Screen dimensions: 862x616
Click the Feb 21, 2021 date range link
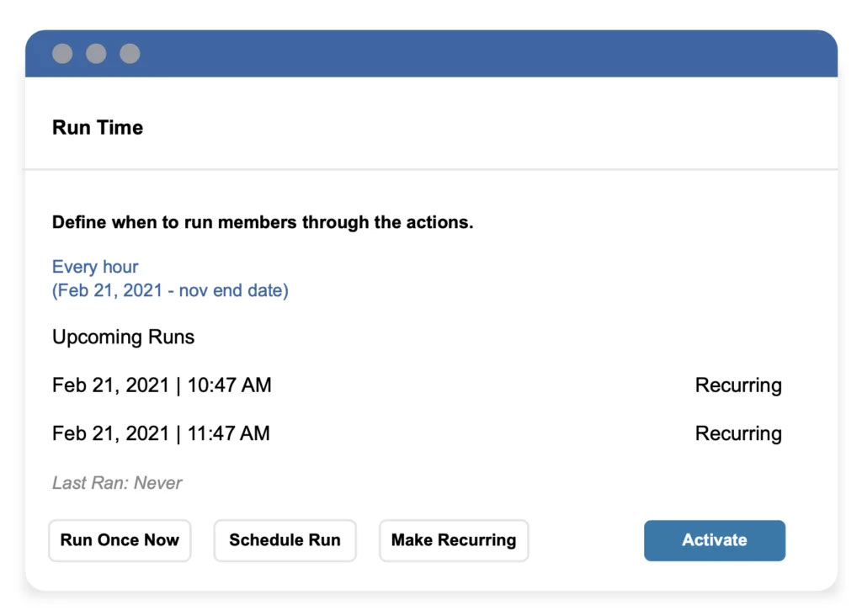pyautogui.click(x=170, y=291)
